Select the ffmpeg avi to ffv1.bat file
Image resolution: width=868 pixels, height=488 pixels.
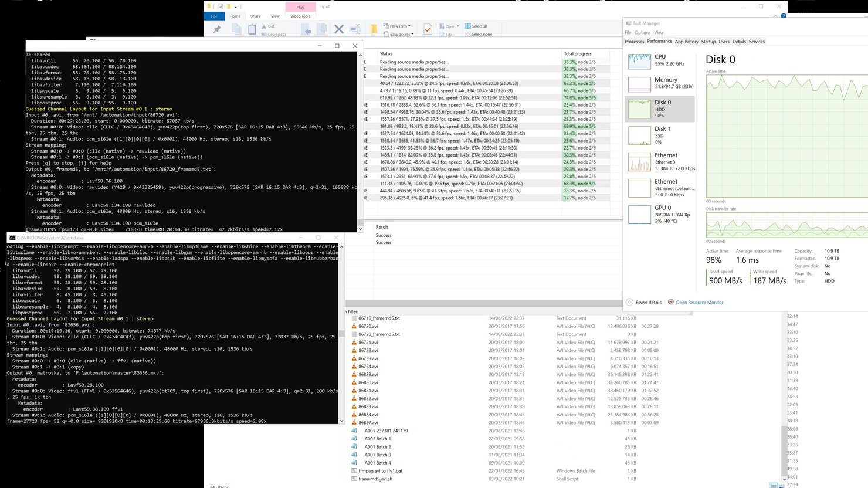pyautogui.click(x=380, y=471)
